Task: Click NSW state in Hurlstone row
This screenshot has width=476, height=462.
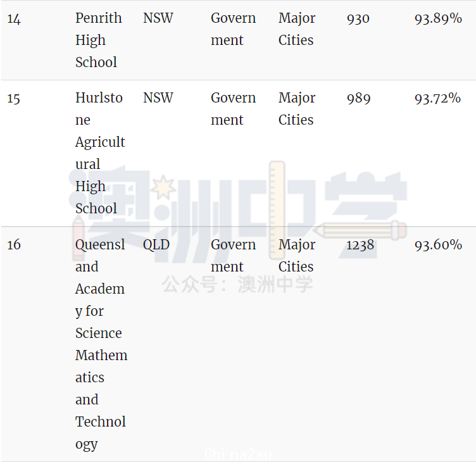Action: (x=158, y=98)
